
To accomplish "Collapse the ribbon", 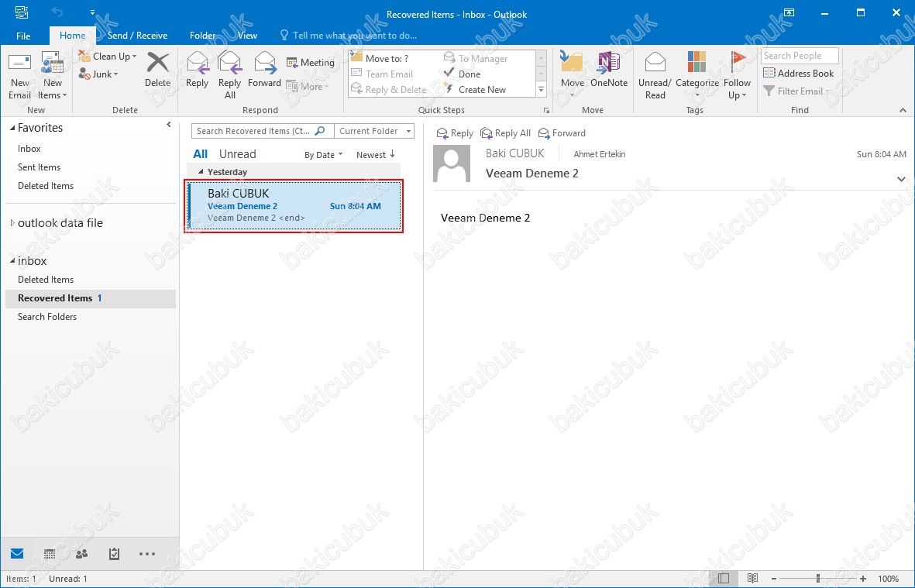I will pyautogui.click(x=903, y=110).
